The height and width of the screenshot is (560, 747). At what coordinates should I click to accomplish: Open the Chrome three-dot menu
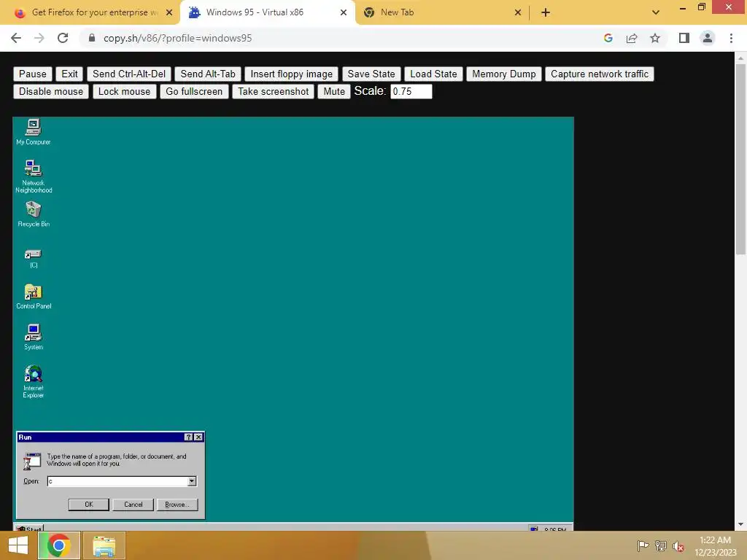pos(731,38)
